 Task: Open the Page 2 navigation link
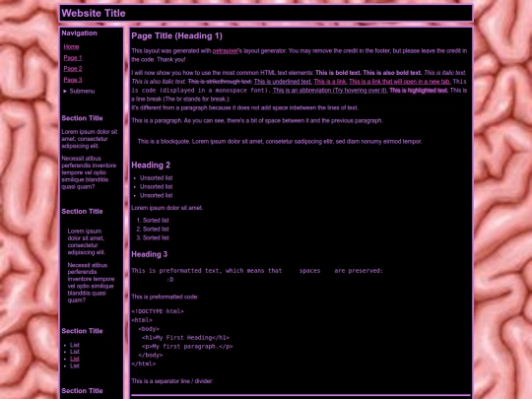point(73,69)
